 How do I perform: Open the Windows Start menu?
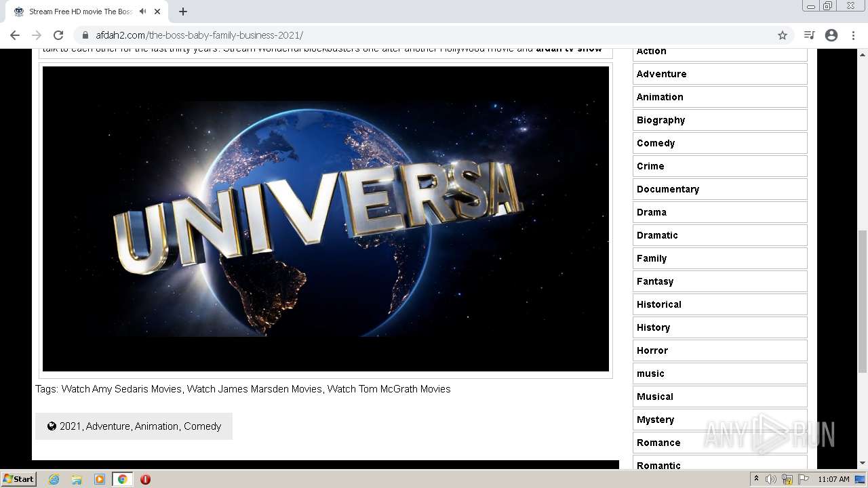[19, 479]
